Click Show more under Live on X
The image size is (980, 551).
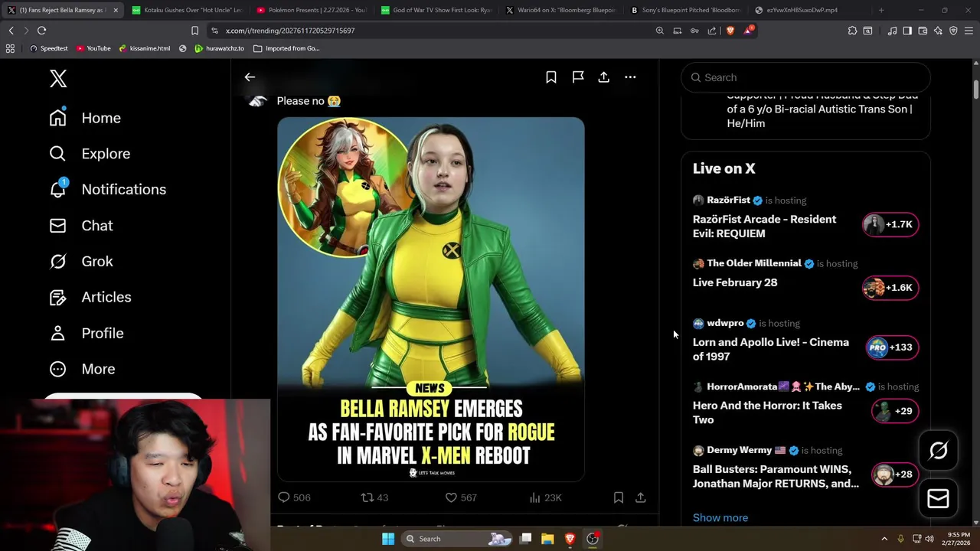pyautogui.click(x=720, y=518)
